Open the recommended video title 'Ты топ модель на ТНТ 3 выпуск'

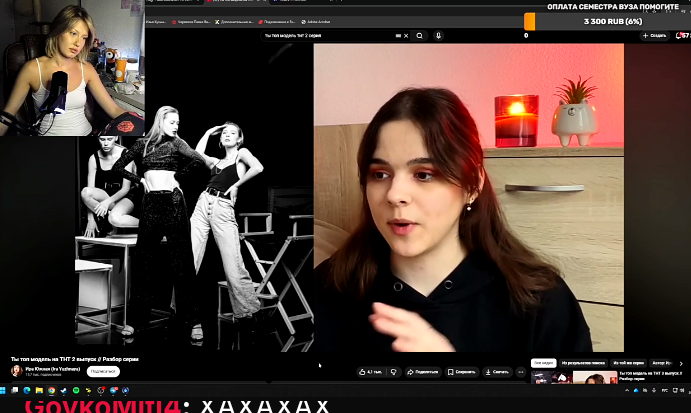pos(650,376)
